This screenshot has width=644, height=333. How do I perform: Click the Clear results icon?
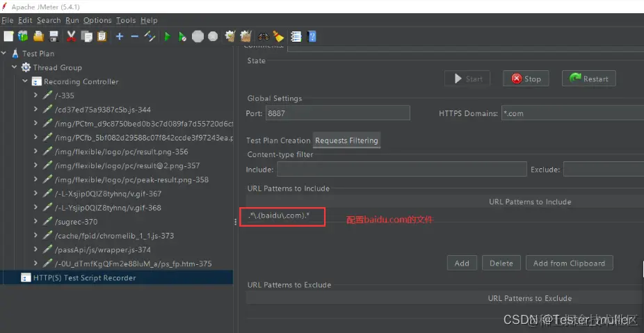[230, 37]
